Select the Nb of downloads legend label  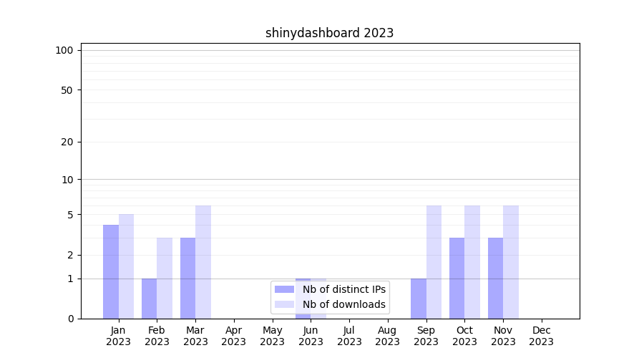343,304
